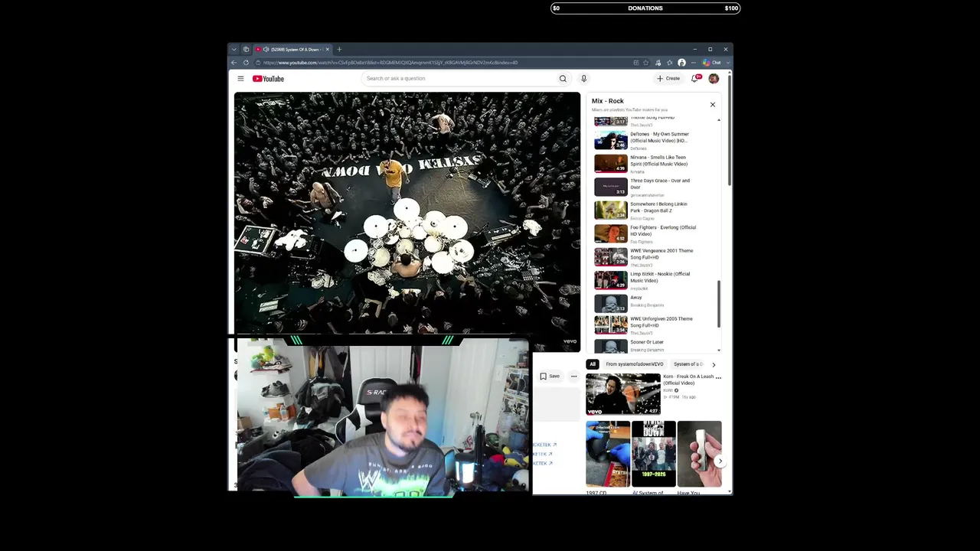Start voice search with the microphone icon
Screen dimensions: 980x551
[583, 79]
